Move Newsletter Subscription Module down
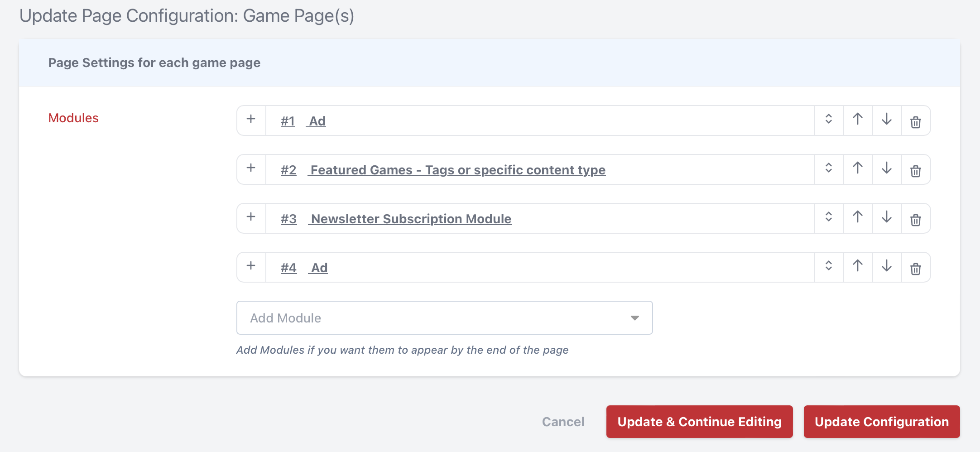Viewport: 980px width, 452px height. [887, 218]
